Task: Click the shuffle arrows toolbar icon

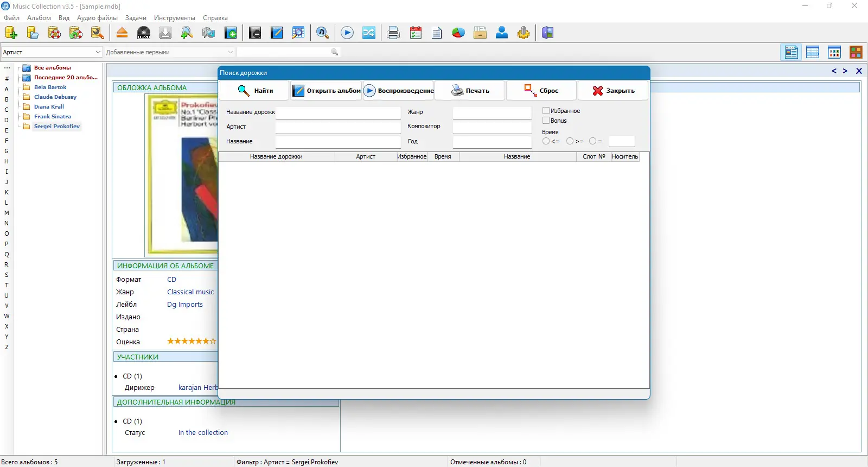Action: (x=369, y=33)
